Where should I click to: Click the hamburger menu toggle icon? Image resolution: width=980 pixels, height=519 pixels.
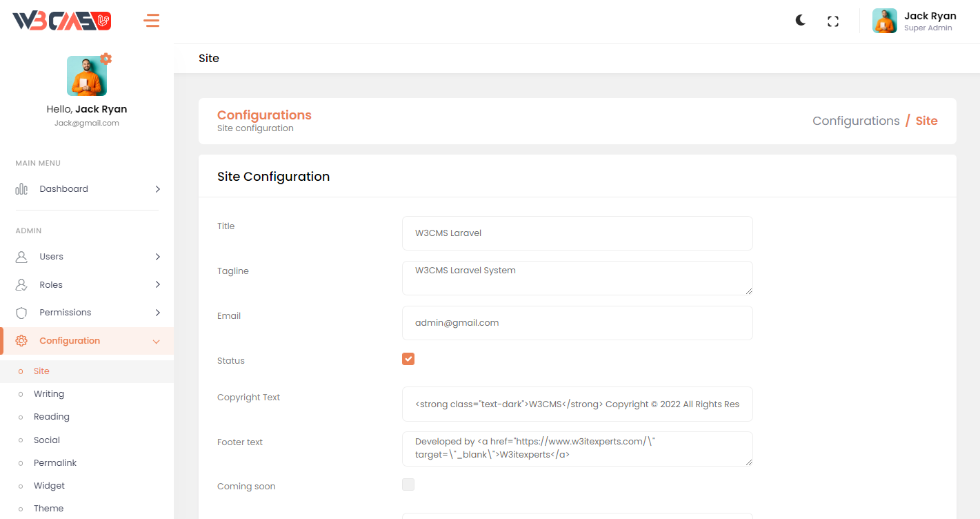tap(151, 21)
